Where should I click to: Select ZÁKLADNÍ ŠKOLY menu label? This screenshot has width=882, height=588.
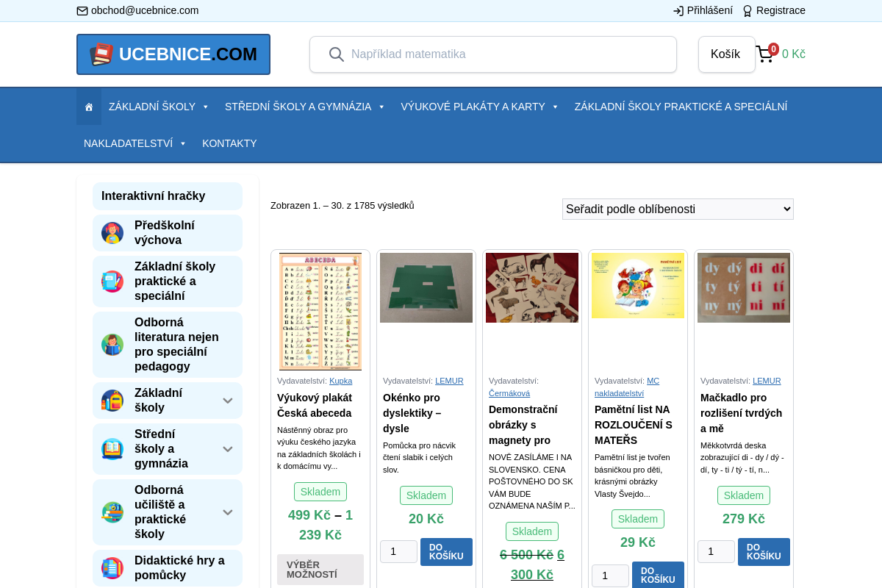tap(152, 107)
